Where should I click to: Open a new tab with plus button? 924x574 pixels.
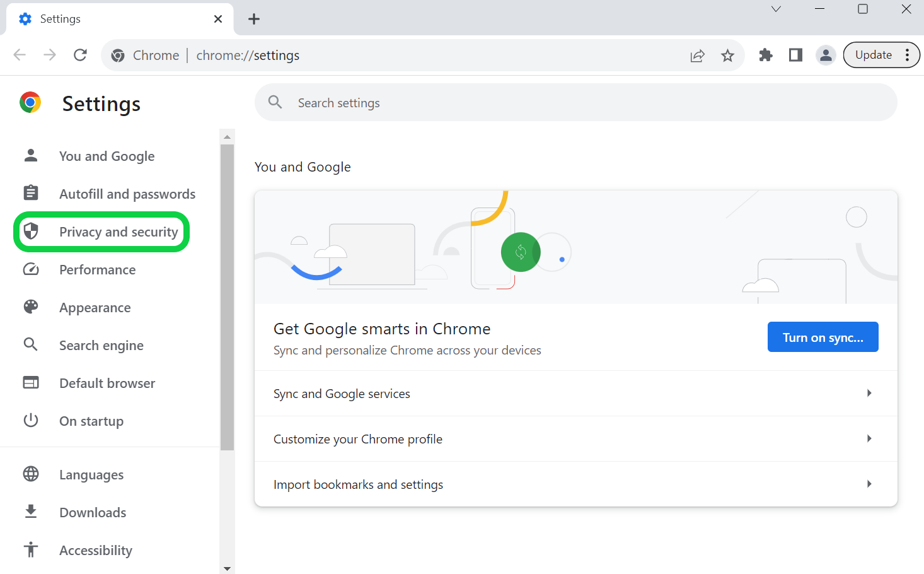point(254,19)
